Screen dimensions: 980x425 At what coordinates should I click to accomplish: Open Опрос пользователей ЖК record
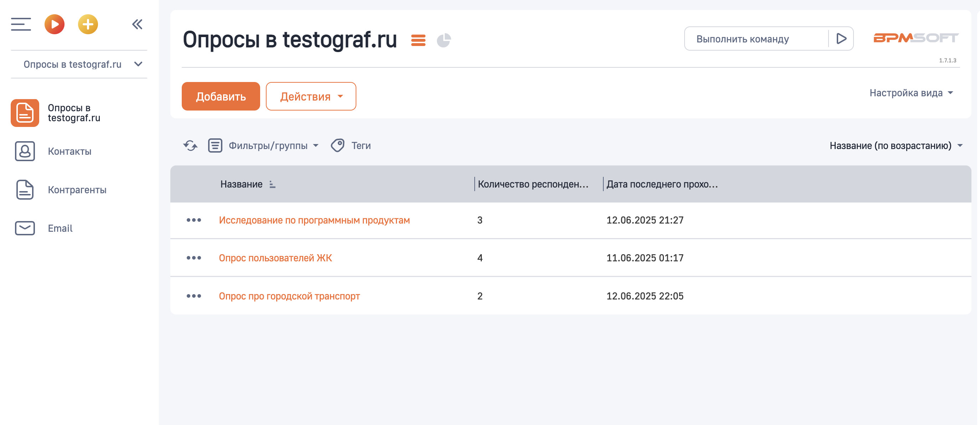[x=275, y=257]
